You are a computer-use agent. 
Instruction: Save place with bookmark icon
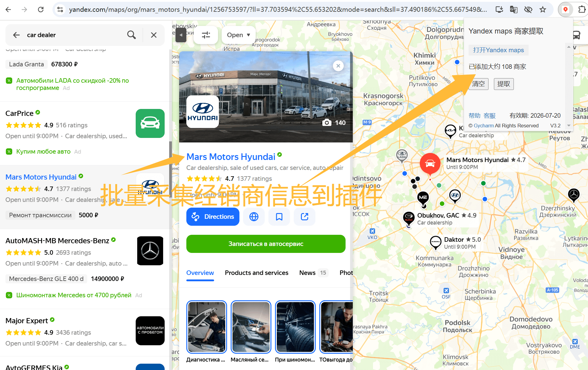point(279,217)
